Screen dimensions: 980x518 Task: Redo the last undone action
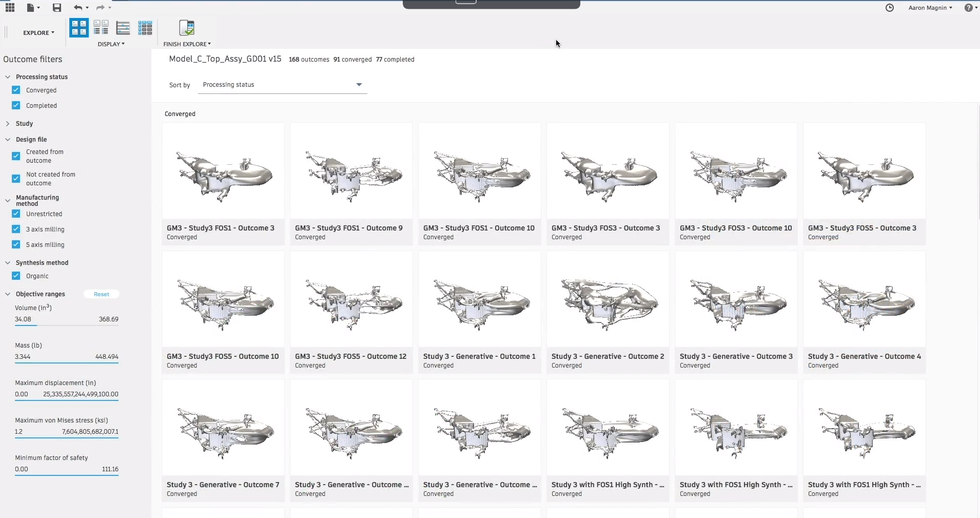coord(100,7)
